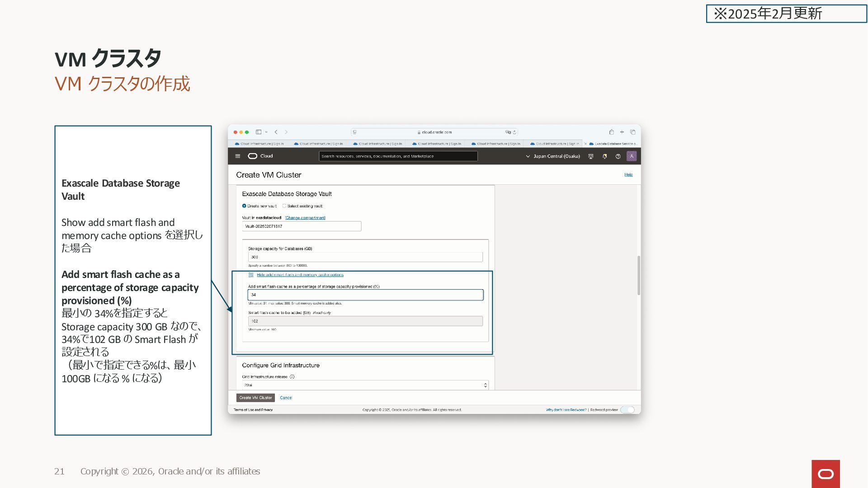
Task: Select the Create new vault radio button
Action: pyautogui.click(x=244, y=206)
